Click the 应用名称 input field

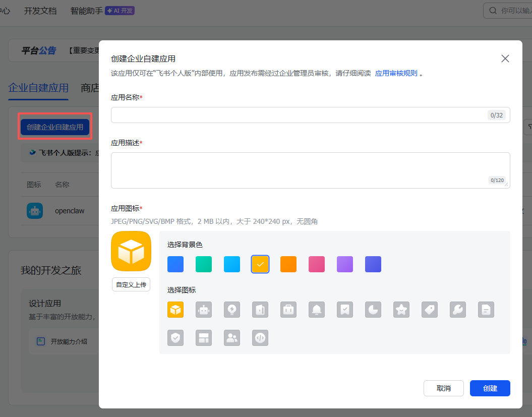click(x=298, y=115)
